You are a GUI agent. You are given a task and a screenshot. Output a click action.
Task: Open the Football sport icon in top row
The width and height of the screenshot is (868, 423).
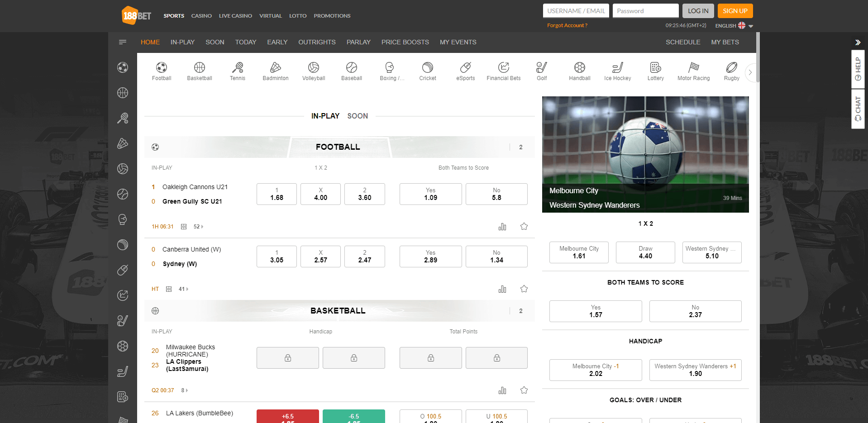click(162, 71)
